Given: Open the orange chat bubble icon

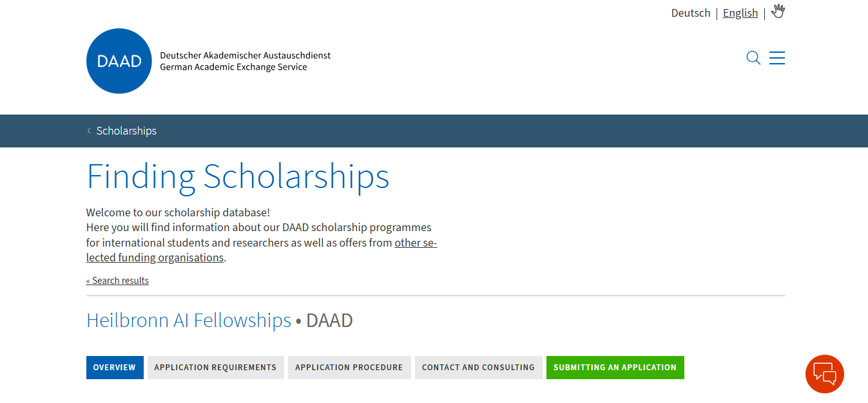Looking at the screenshot, I should [x=825, y=374].
